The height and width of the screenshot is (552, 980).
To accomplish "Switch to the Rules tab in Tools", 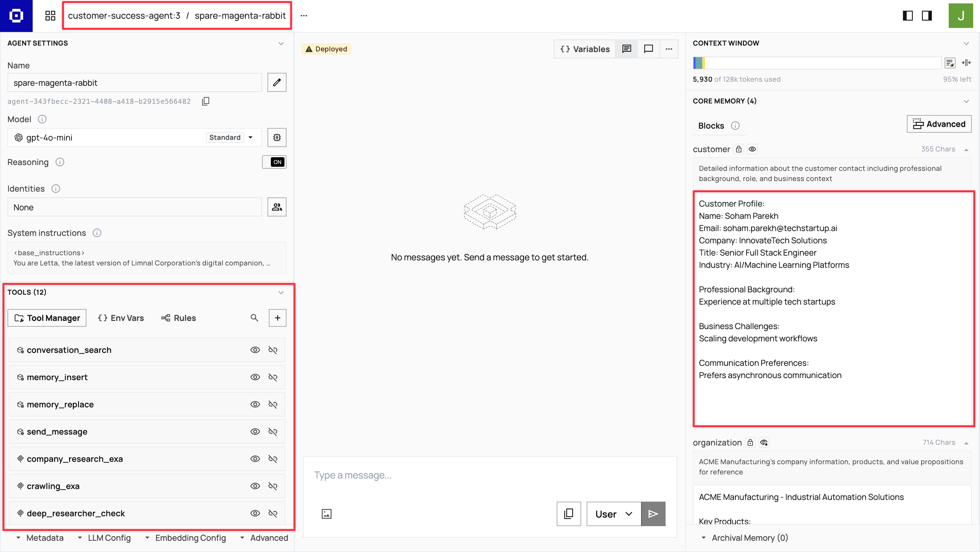I will pyautogui.click(x=178, y=318).
